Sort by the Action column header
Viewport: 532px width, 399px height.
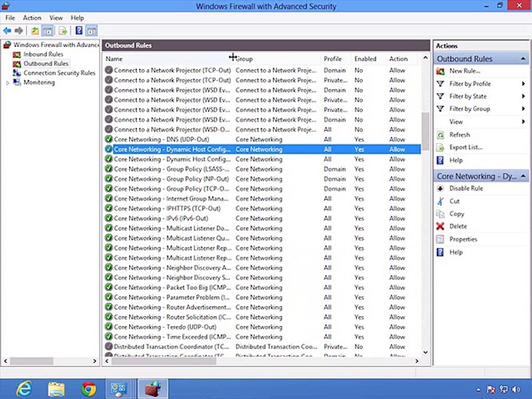point(403,59)
